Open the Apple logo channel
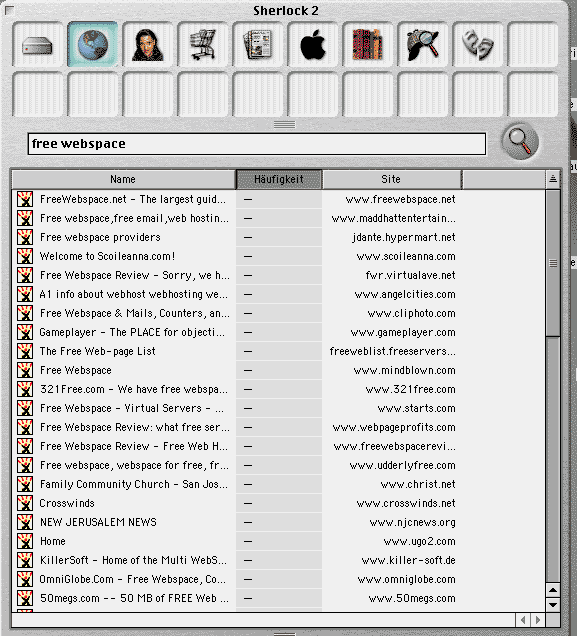Viewport: 577px width, 636px height. (x=313, y=45)
